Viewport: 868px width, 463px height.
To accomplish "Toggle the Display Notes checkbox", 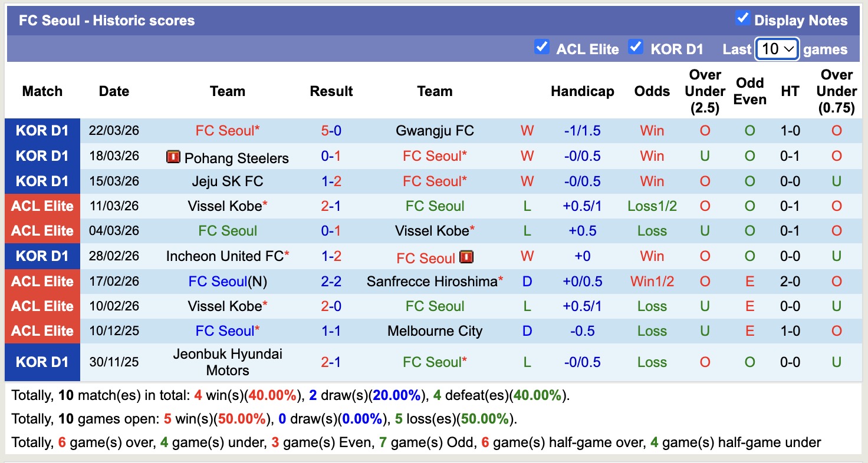I will click(742, 18).
